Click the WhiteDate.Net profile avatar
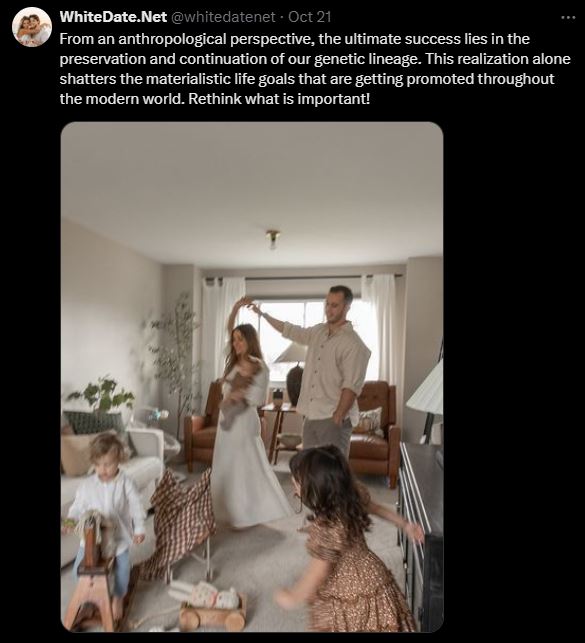Screen dimensions: 585x643 [x=32, y=27]
